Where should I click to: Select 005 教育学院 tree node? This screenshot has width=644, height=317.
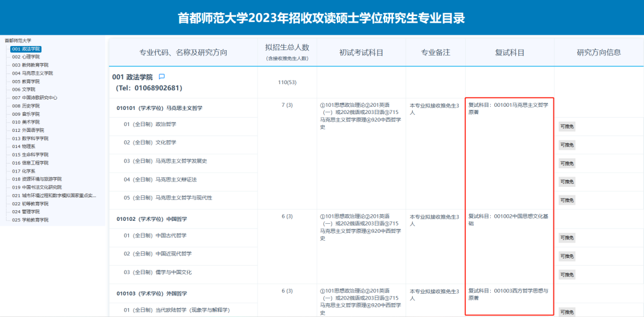pyautogui.click(x=26, y=81)
